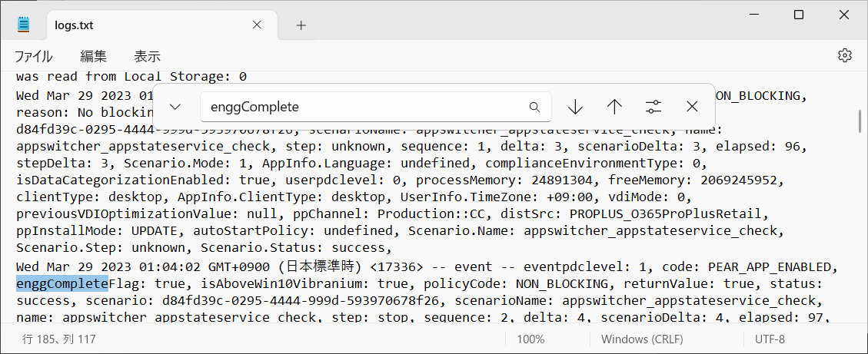This screenshot has height=354, width=868.
Task: Open the 編集 menu
Action: 94,56
